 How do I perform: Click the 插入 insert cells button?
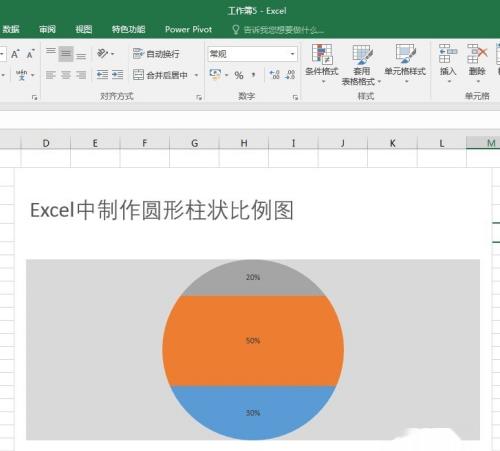point(448,63)
